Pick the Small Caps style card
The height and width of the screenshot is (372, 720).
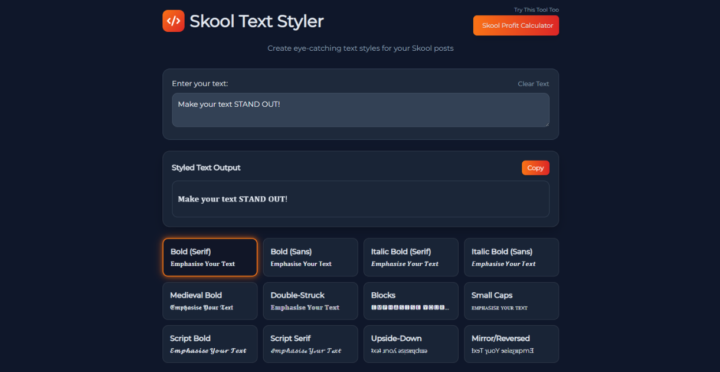511,301
